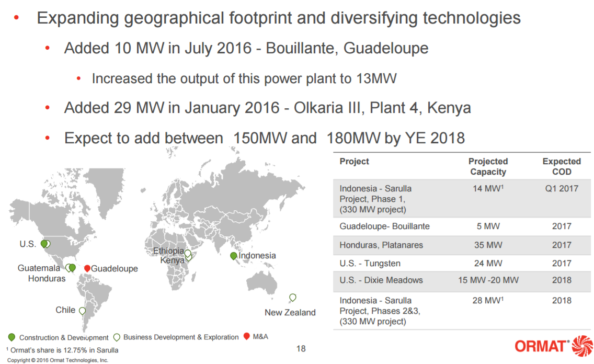Click the Projected Capacity column header
The width and height of the screenshot is (594, 364).
pyautogui.click(x=488, y=166)
